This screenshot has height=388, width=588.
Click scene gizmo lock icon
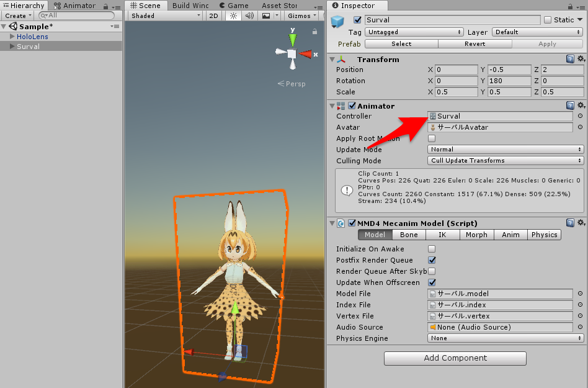(x=314, y=32)
